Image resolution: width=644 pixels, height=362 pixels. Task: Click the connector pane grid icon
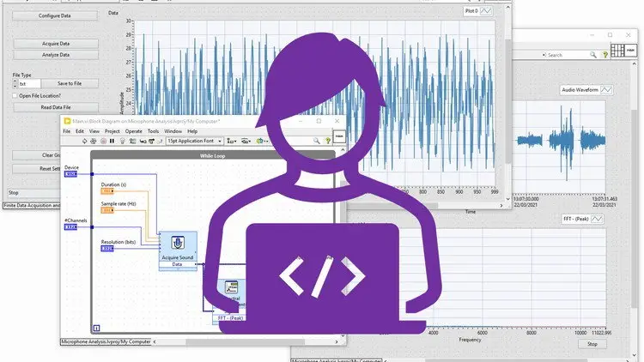click(617, 51)
